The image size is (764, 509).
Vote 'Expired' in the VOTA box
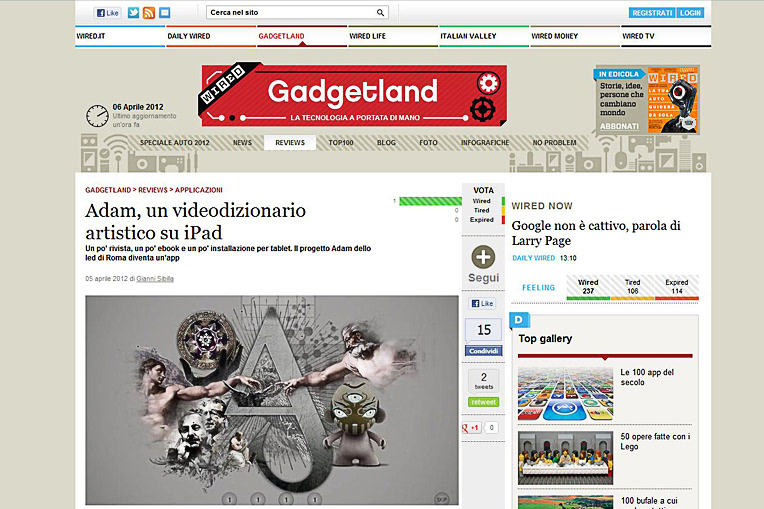click(481, 220)
